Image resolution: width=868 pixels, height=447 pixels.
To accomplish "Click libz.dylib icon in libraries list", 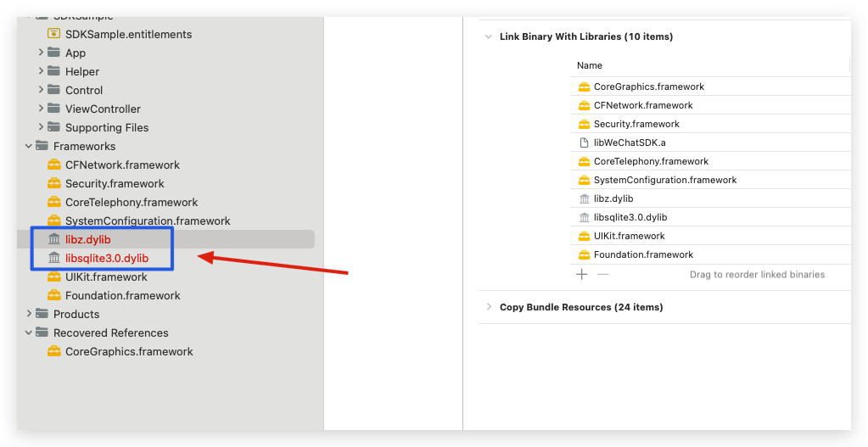I will pyautogui.click(x=584, y=198).
